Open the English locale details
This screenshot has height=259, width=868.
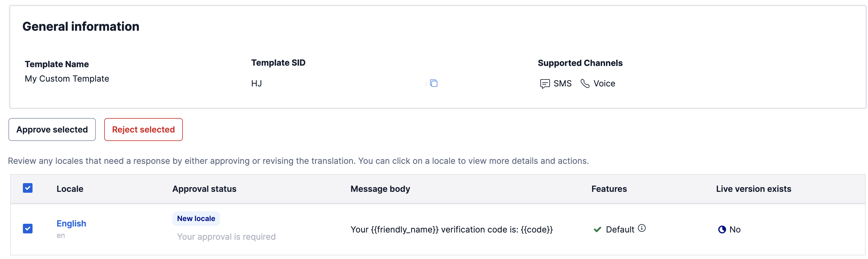71,223
